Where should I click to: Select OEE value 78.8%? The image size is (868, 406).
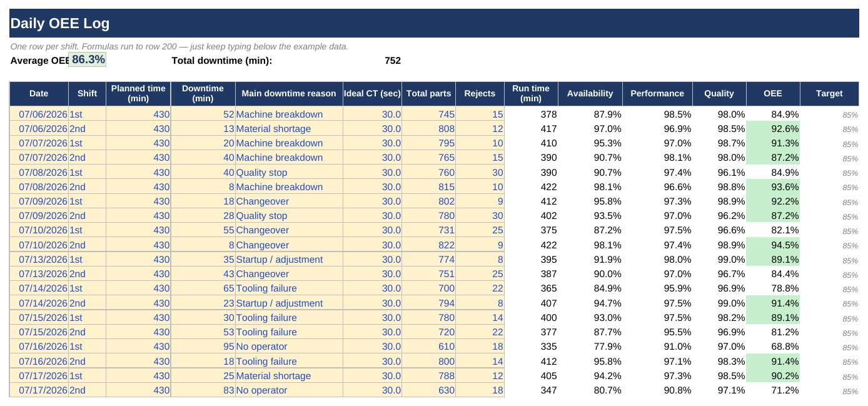coord(773,288)
